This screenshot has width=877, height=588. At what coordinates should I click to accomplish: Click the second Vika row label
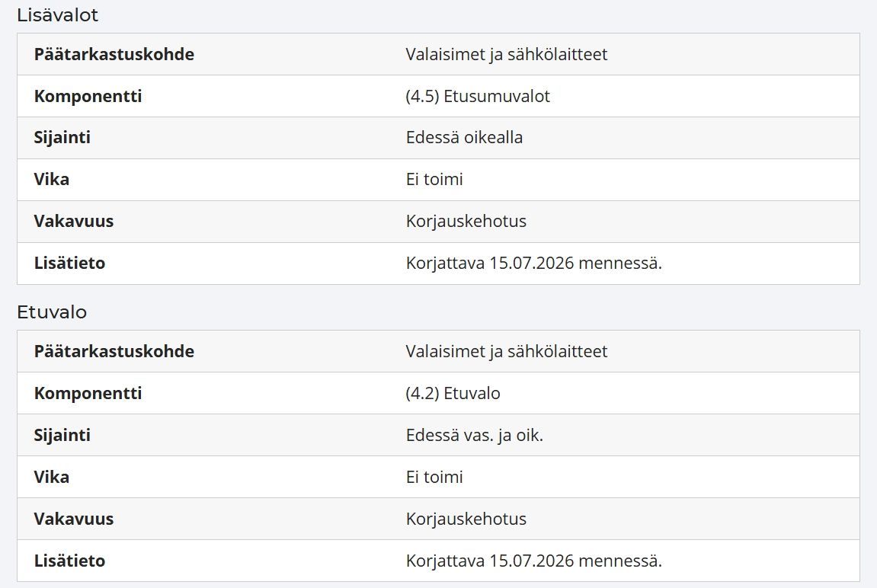(52, 478)
